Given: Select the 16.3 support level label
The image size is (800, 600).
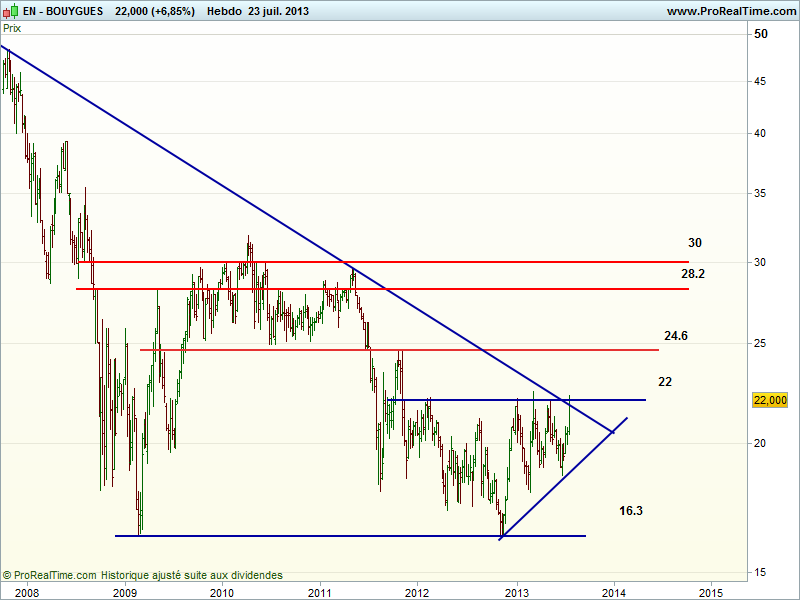Looking at the screenshot, I should (630, 511).
